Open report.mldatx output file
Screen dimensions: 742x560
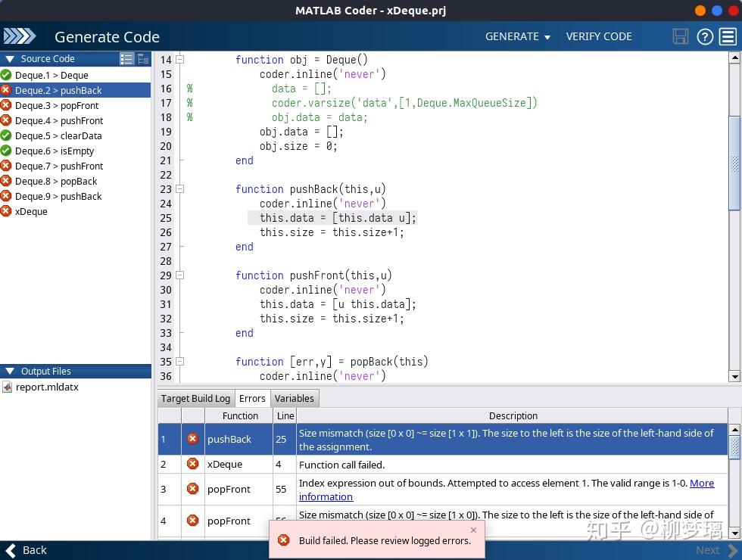(x=47, y=387)
